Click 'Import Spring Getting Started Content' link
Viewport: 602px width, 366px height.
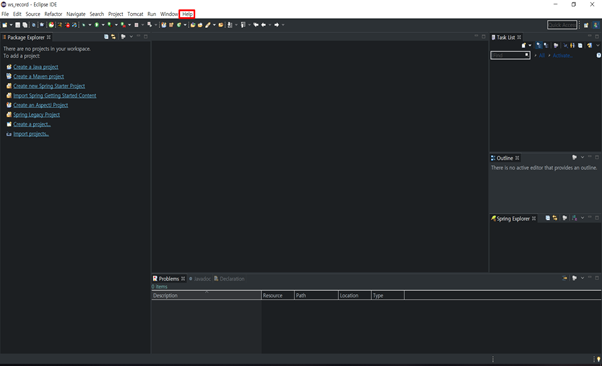(x=55, y=96)
